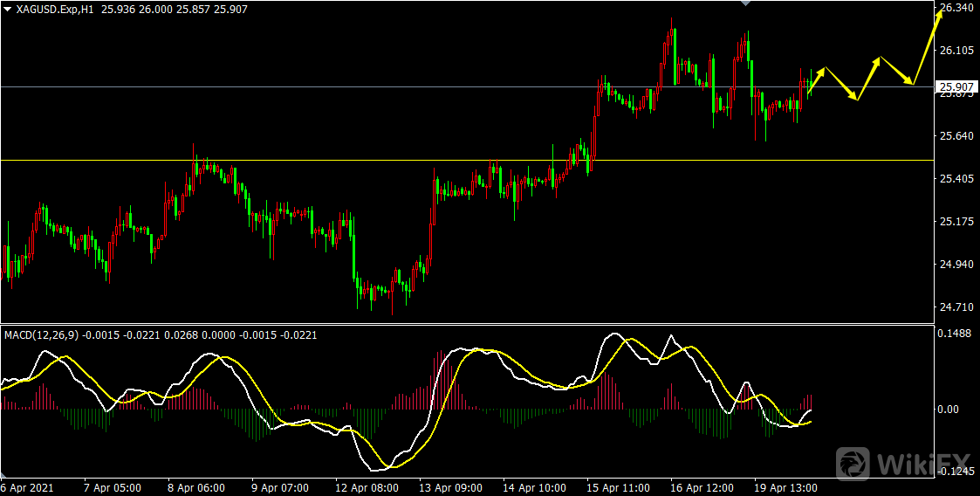Click the 6 Apr 2021 date label

(27, 488)
